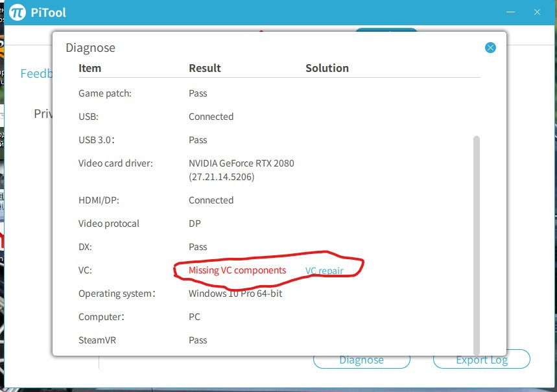The height and width of the screenshot is (392, 557).
Task: Click the 'Connected' result for HDMI/DP
Action: coord(211,200)
